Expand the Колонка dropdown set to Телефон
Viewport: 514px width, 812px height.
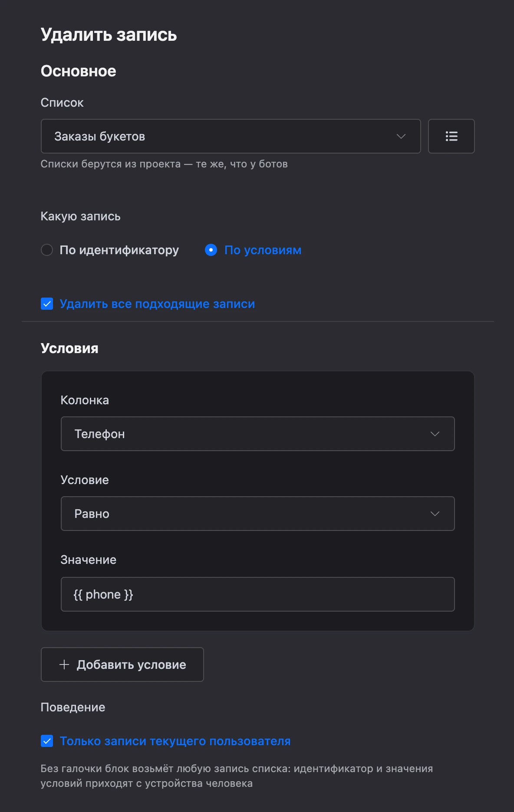(258, 434)
